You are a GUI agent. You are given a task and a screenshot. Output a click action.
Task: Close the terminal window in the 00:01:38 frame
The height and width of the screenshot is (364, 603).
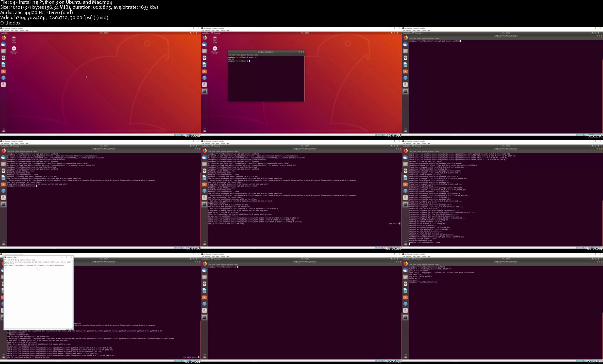[x=303, y=52]
